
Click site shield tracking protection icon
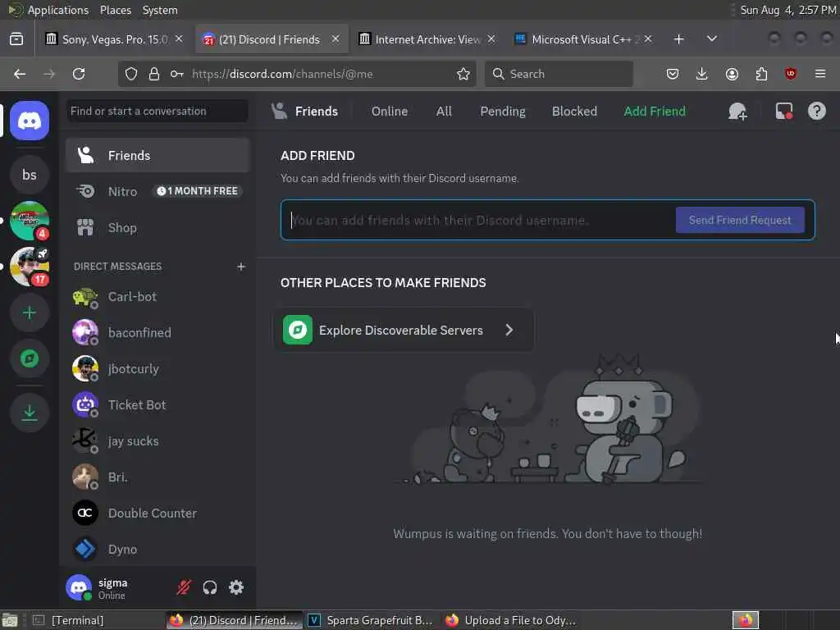[131, 74]
